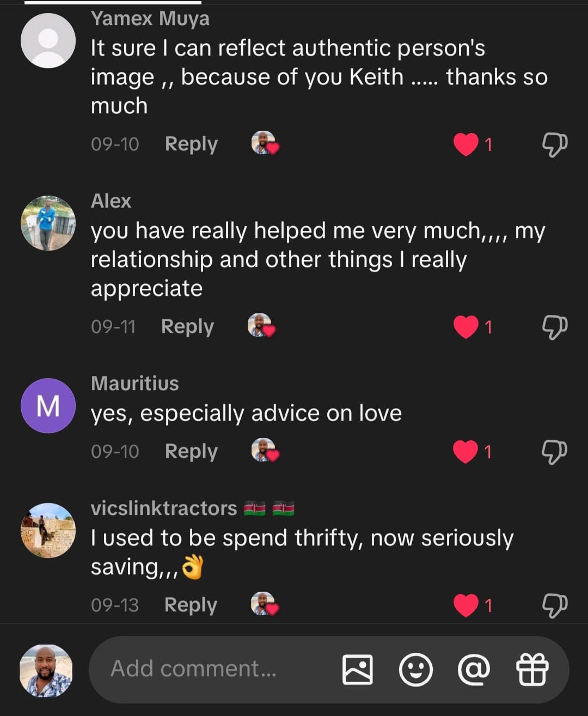The width and height of the screenshot is (588, 716).
Task: Open the image attachment picker icon
Action: click(357, 669)
